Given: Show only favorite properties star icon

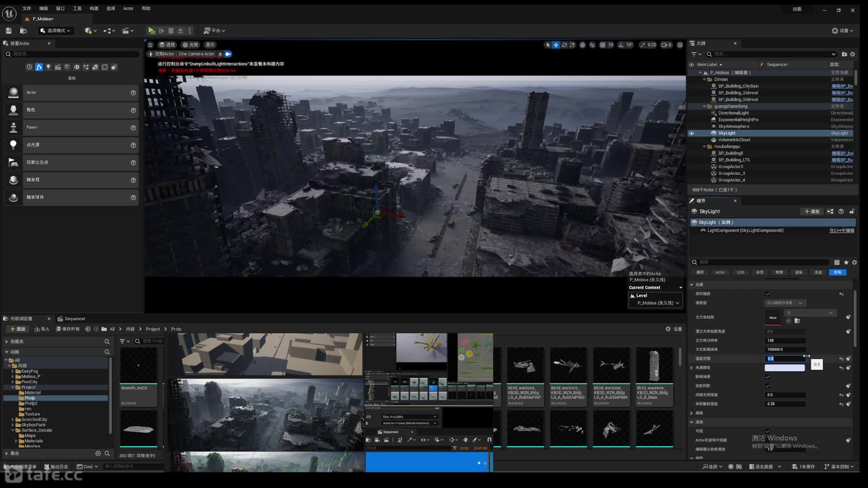Looking at the screenshot, I should [846, 263].
